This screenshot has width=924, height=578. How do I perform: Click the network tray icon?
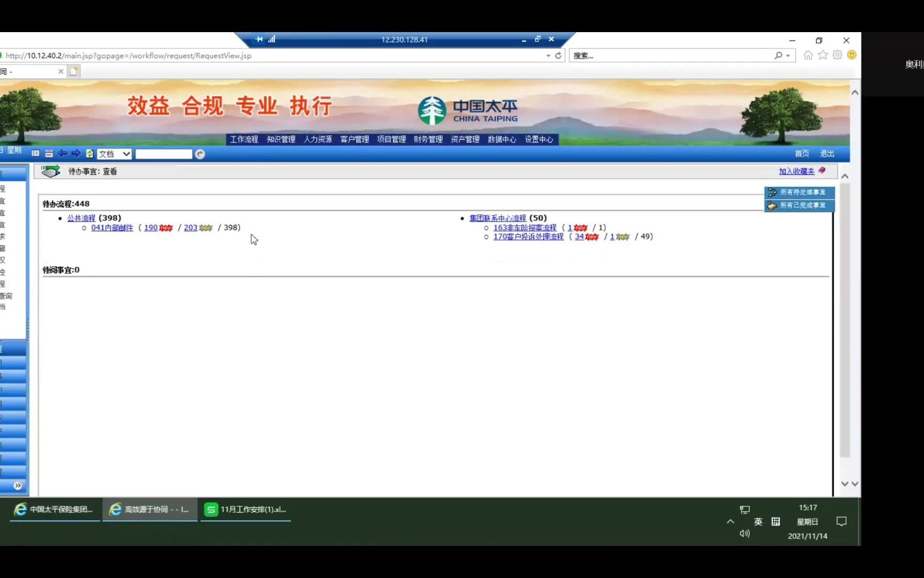pyautogui.click(x=745, y=509)
